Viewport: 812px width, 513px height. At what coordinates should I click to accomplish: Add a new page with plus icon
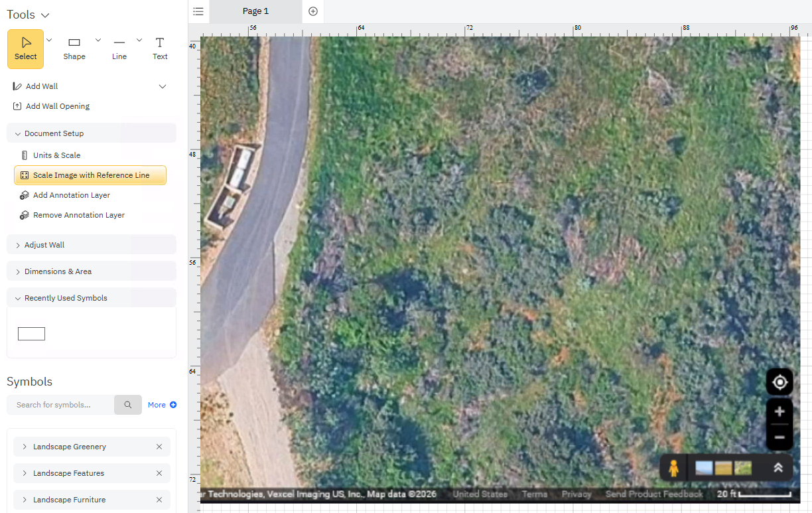click(x=313, y=11)
